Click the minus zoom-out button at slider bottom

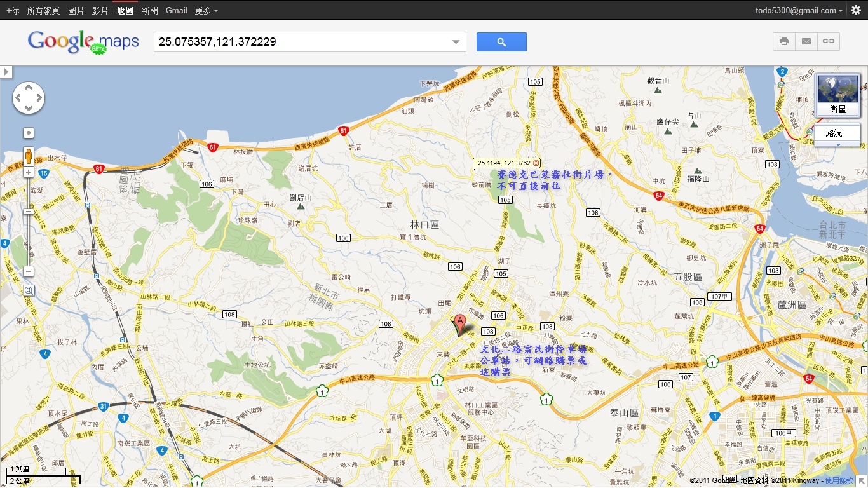click(29, 271)
